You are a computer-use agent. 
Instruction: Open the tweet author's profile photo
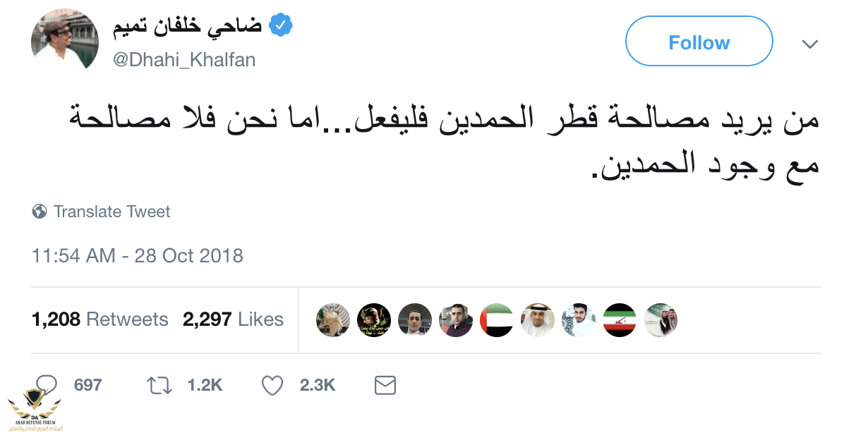65,42
